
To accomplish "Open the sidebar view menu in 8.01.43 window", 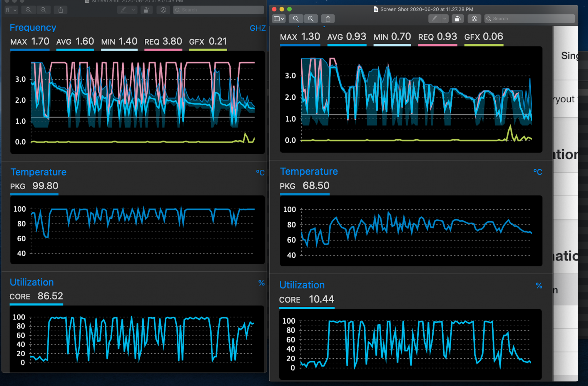I will (11, 10).
